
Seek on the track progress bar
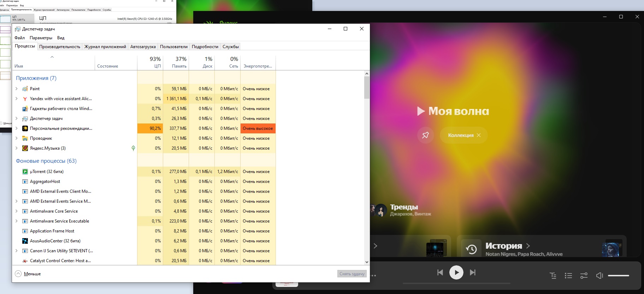pyautogui.click(x=456, y=283)
